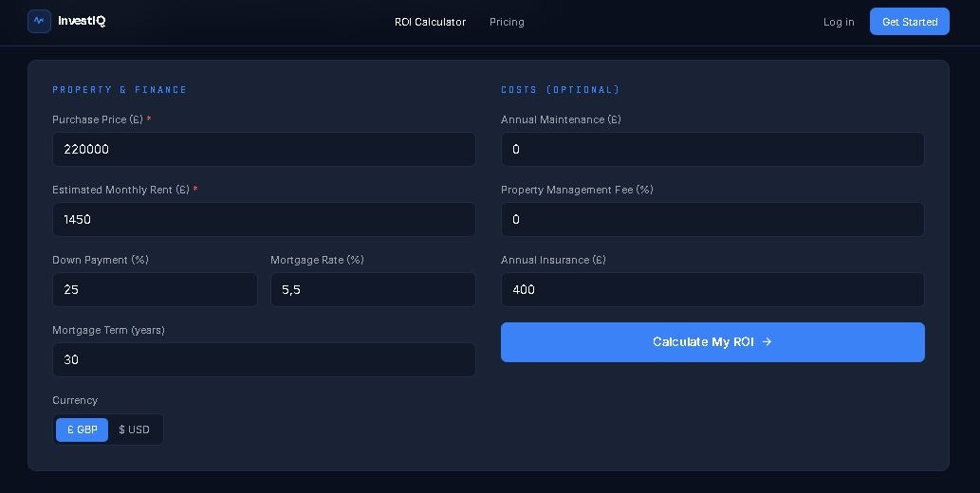The image size is (980, 493).
Task: Switch currency to $ USD
Action: [x=135, y=429]
